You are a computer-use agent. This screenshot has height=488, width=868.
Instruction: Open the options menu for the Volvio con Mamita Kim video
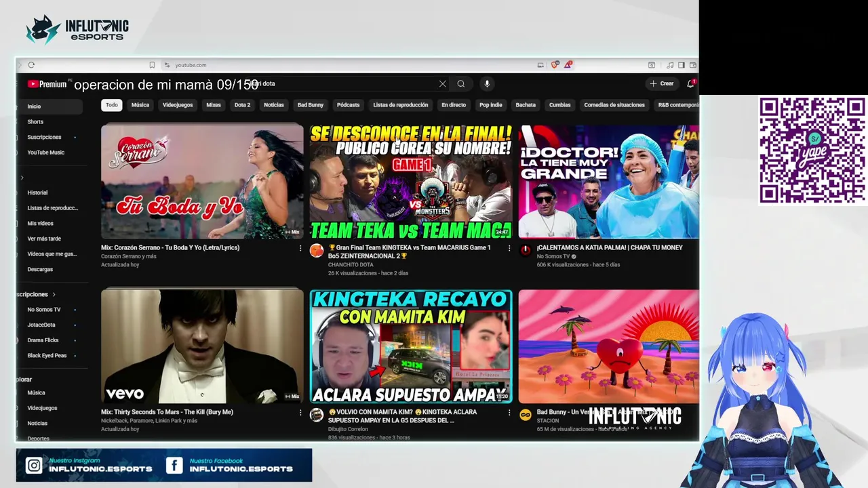pyautogui.click(x=509, y=412)
